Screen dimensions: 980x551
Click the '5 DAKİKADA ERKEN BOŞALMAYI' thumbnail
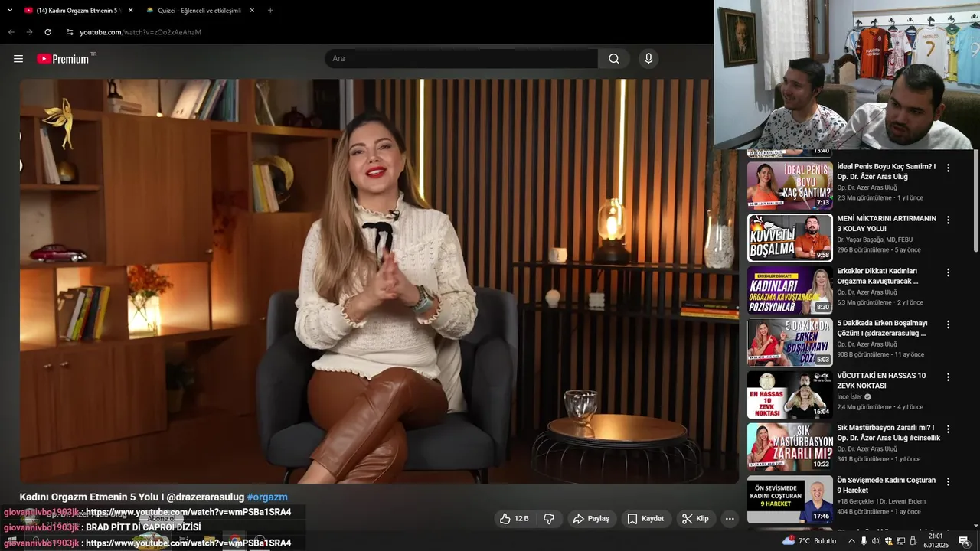click(789, 343)
